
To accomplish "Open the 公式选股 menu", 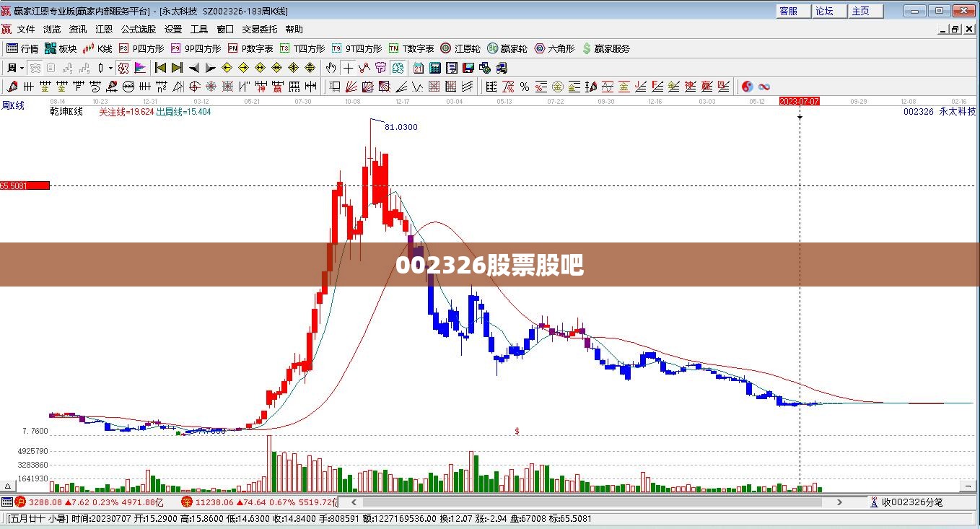I will point(138,30).
